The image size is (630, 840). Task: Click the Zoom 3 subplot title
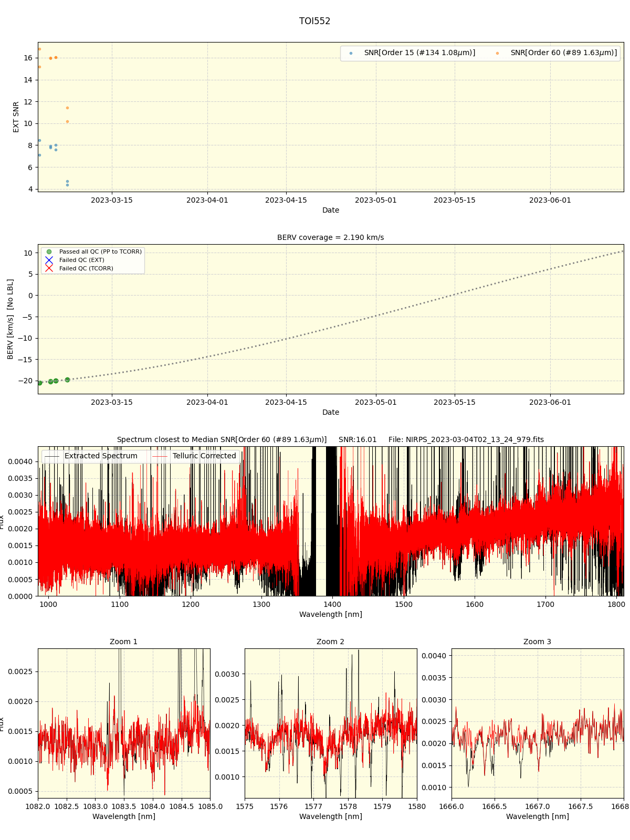[537, 642]
